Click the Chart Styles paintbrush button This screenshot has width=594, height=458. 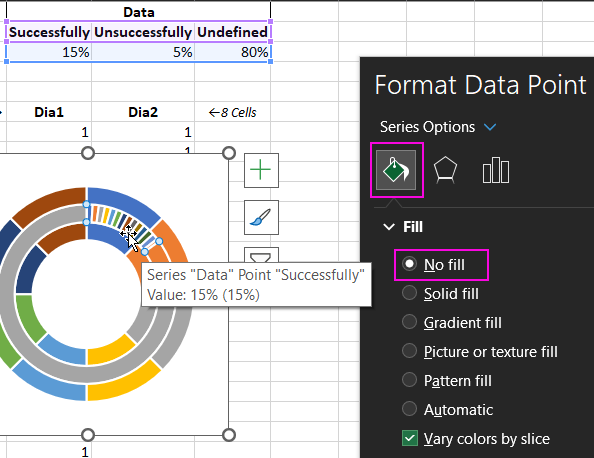(261, 217)
